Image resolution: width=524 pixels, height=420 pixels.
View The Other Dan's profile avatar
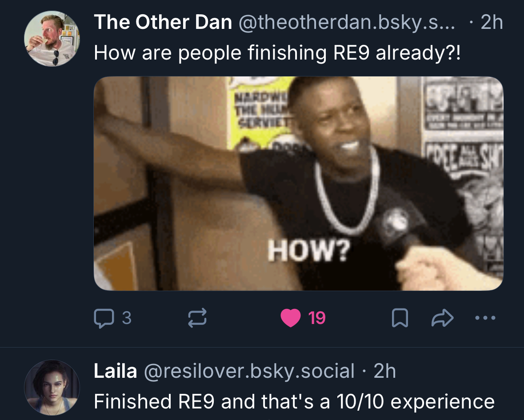click(x=52, y=38)
